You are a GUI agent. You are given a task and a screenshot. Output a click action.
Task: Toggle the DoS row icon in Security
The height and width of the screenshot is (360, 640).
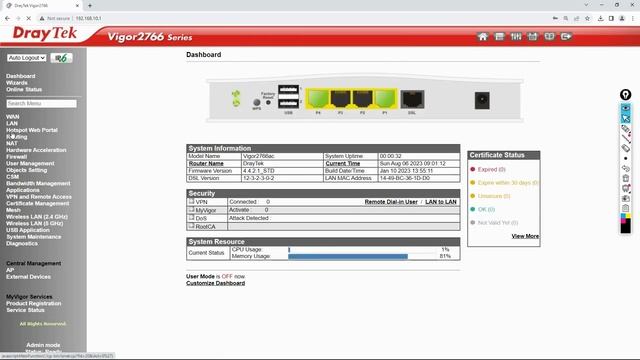tap(191, 218)
